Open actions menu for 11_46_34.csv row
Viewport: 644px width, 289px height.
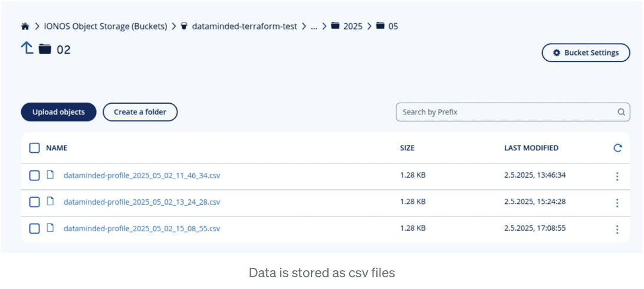coord(617,176)
